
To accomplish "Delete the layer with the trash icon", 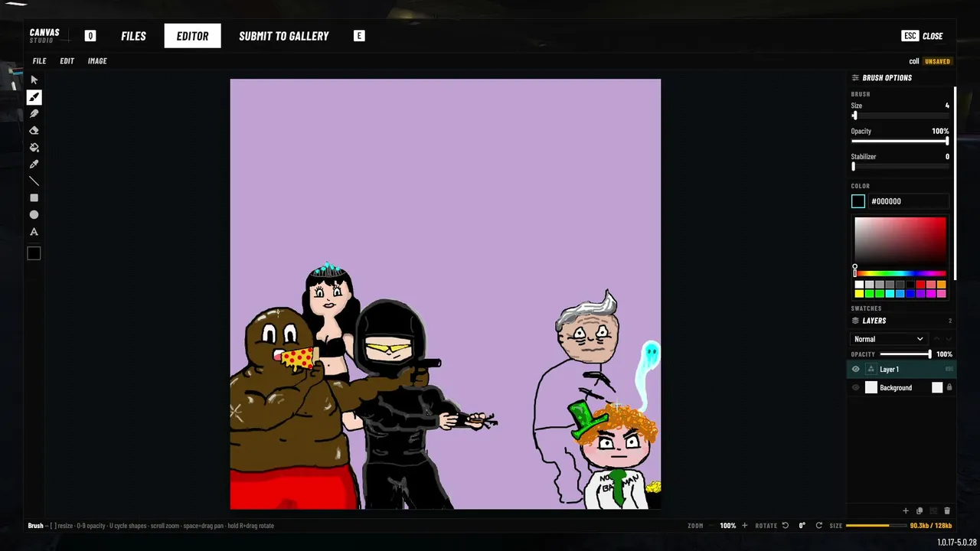I will 947,510.
